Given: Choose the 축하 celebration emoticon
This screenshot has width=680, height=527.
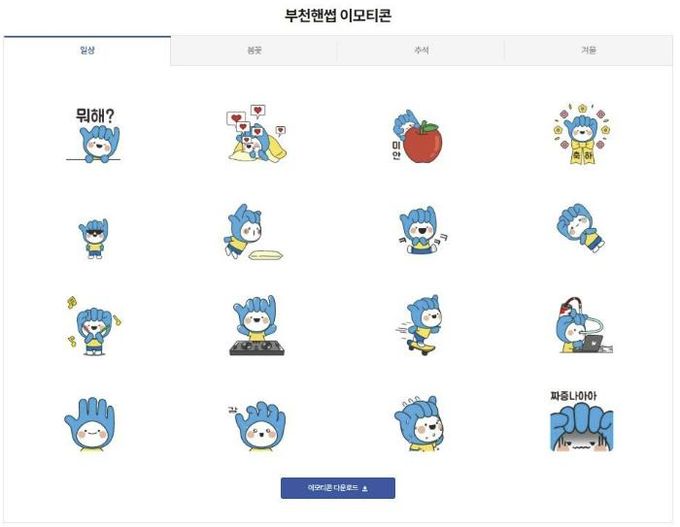Looking at the screenshot, I should (583, 134).
